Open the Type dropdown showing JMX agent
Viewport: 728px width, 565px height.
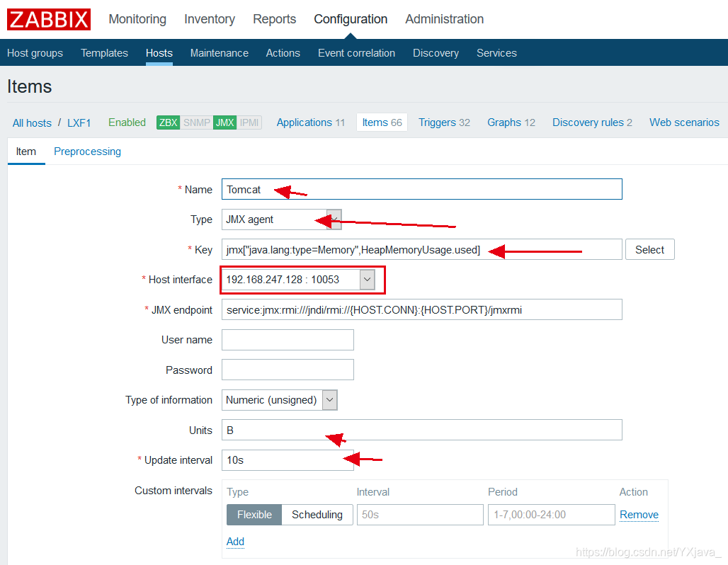click(281, 219)
